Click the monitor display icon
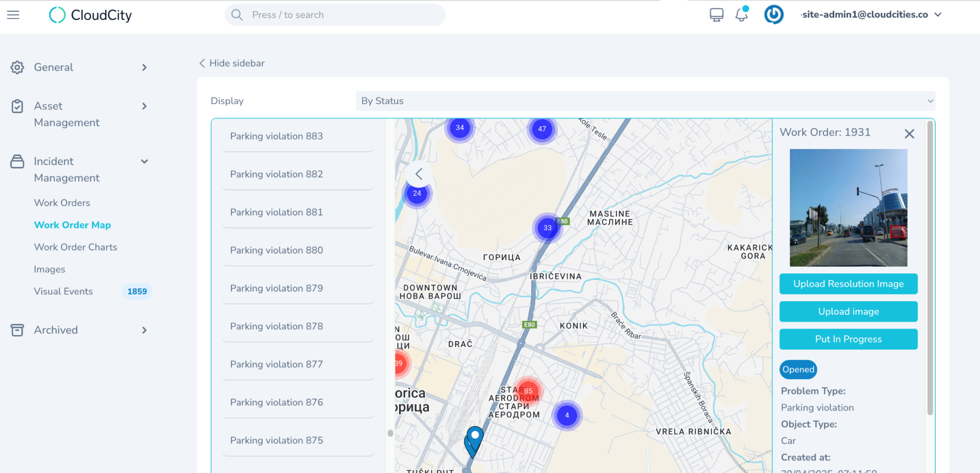 (716, 15)
